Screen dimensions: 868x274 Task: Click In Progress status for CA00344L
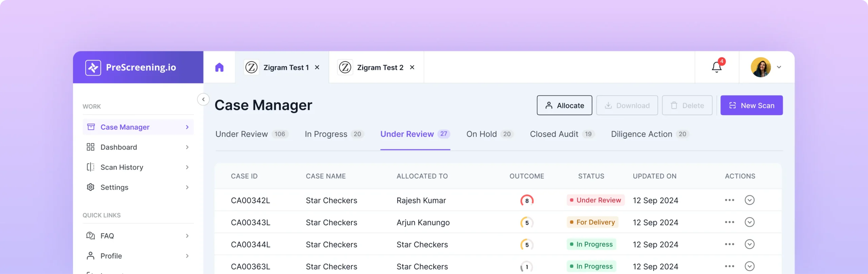pos(591,244)
